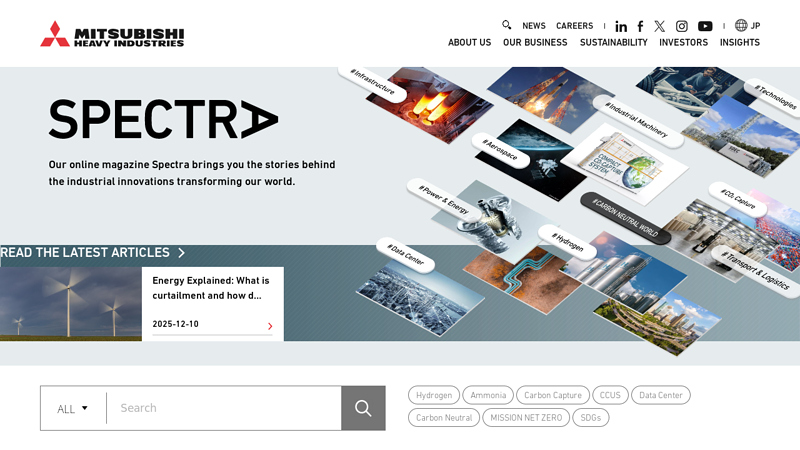Viewport: 800px width, 450px height.
Task: Open the YouTube channel icon
Action: pyautogui.click(x=705, y=26)
